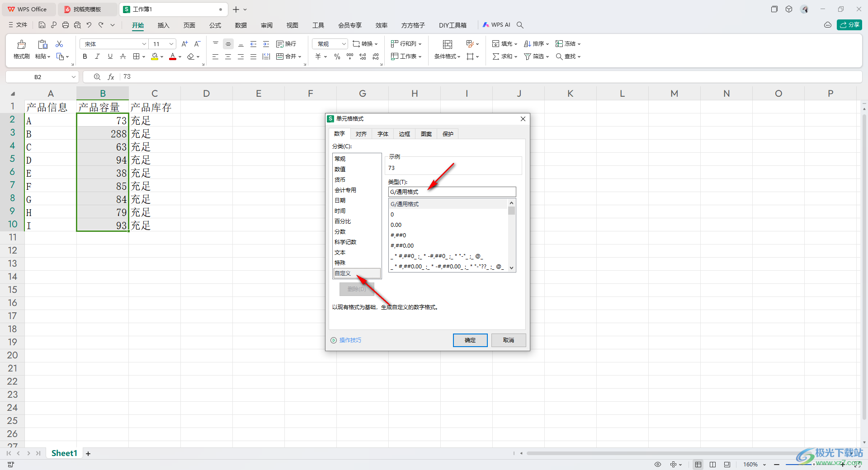This screenshot has width=868, height=470.
Task: Open the 插入 ribbon tab
Action: [163, 25]
